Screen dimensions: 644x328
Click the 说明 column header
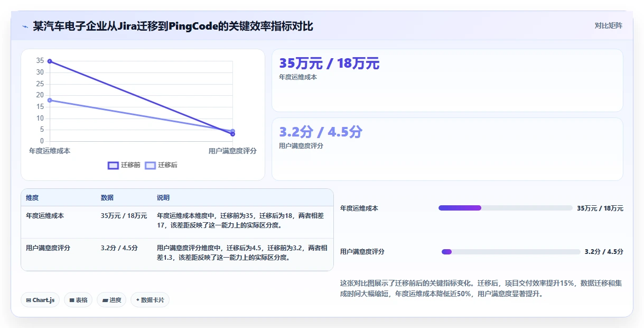point(163,198)
